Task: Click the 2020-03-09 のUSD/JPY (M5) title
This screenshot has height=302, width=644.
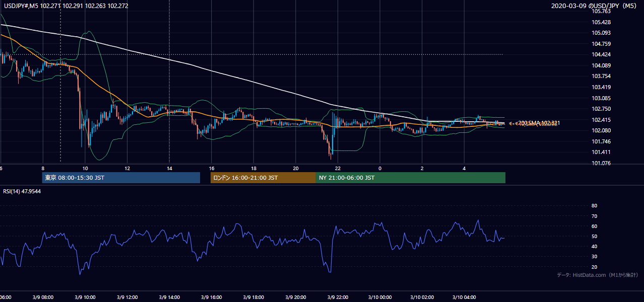Action: coord(595,6)
